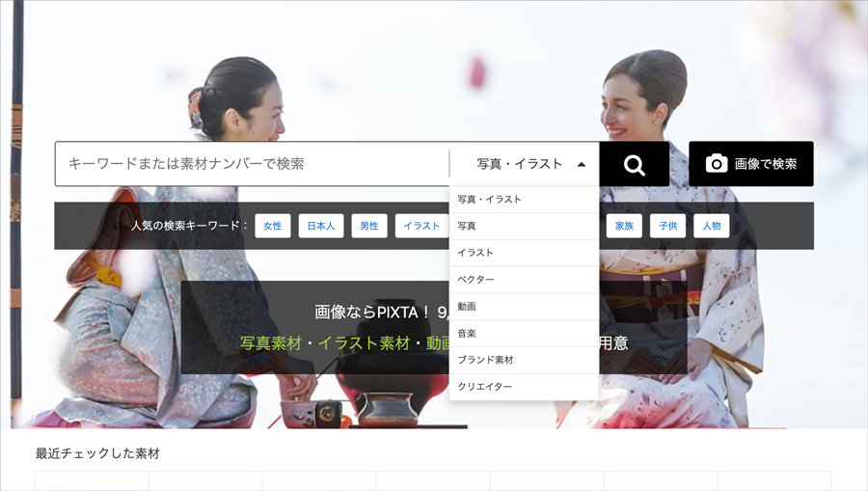Click the keyword search input field
Viewport: 868px width, 491px height.
click(x=251, y=164)
